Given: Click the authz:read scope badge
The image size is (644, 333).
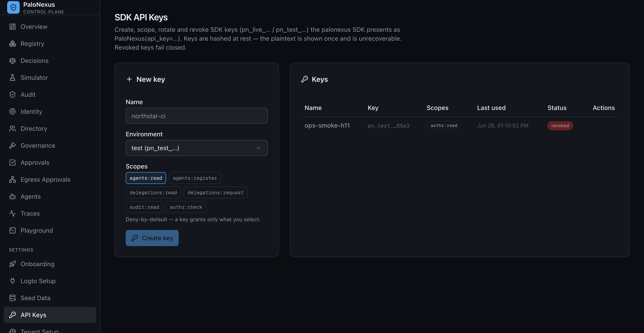Looking at the screenshot, I should (444, 125).
